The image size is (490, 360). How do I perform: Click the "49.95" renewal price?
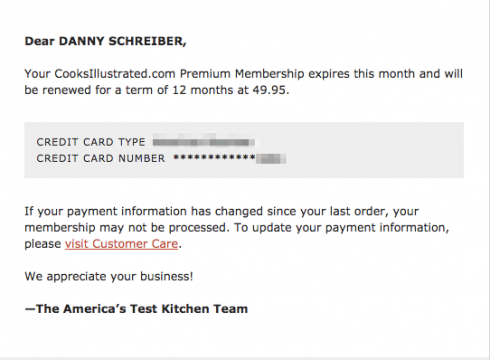[x=270, y=90]
